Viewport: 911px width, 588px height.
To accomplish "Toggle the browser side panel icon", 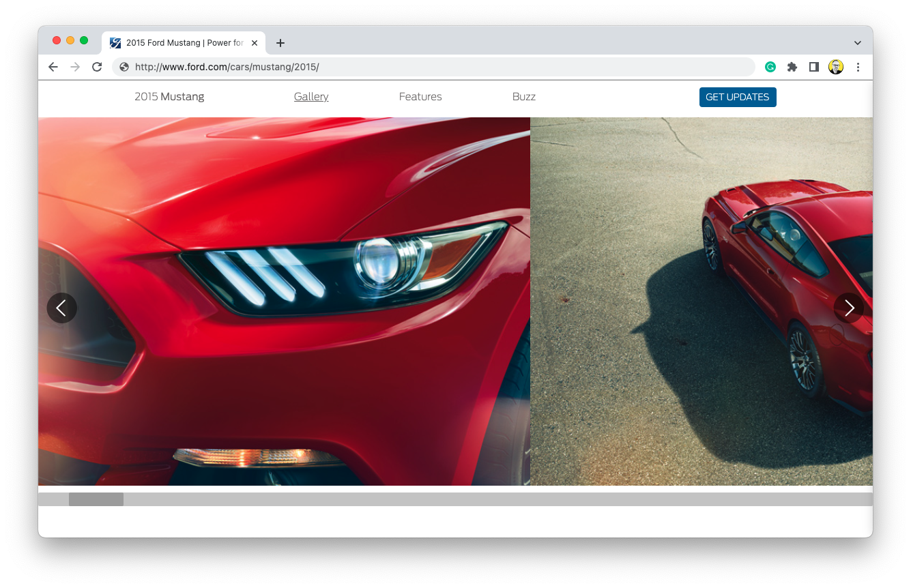I will (x=814, y=67).
